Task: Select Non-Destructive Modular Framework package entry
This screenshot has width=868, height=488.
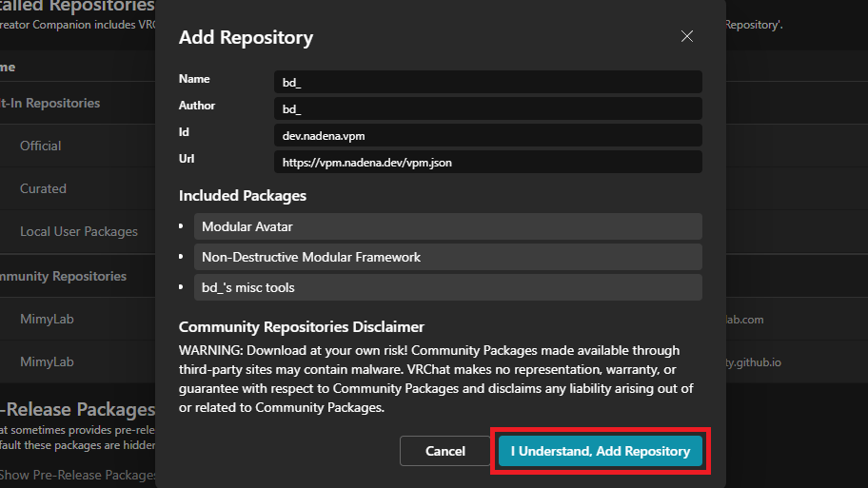Action: coord(447,257)
